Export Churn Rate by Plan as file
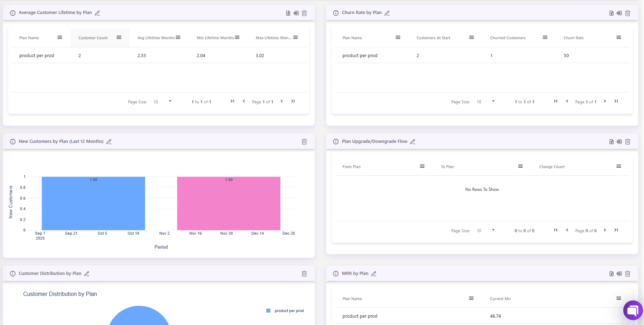Viewport: 644px width, 325px height. coord(611,13)
